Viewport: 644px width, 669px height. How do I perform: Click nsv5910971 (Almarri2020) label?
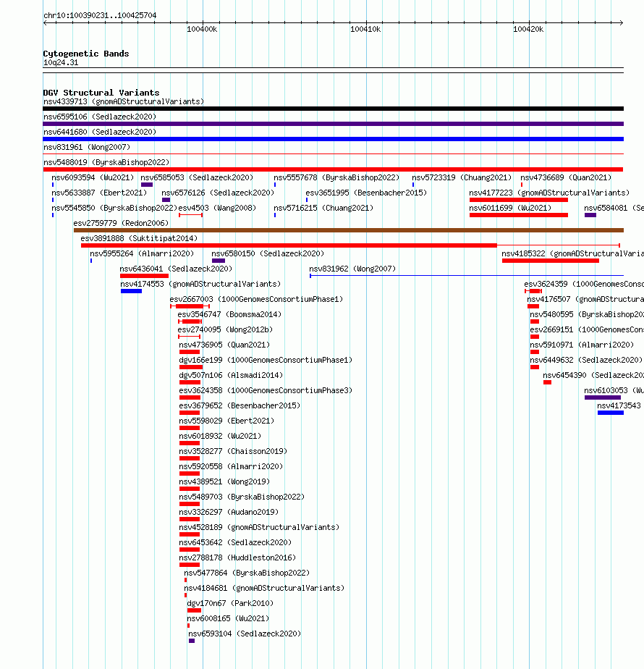[582, 345]
